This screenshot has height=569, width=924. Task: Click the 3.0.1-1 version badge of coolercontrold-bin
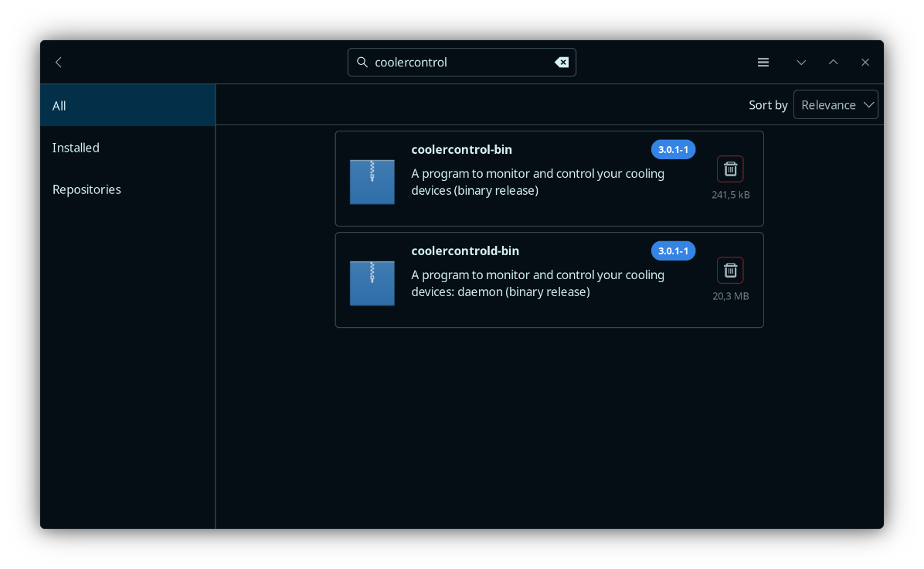673,251
